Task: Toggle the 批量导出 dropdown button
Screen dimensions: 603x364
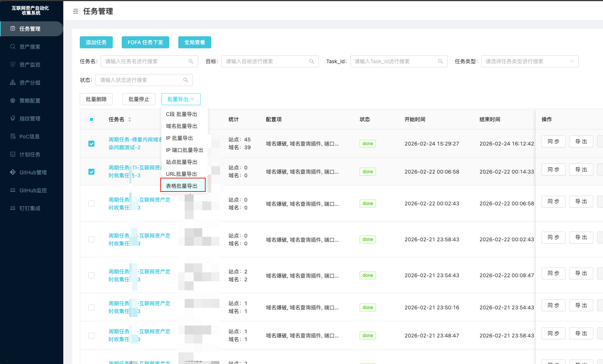Action: point(181,99)
